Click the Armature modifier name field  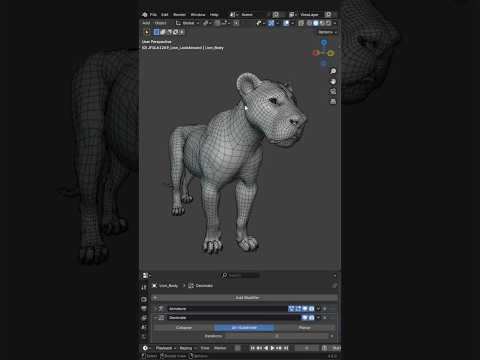(227, 309)
